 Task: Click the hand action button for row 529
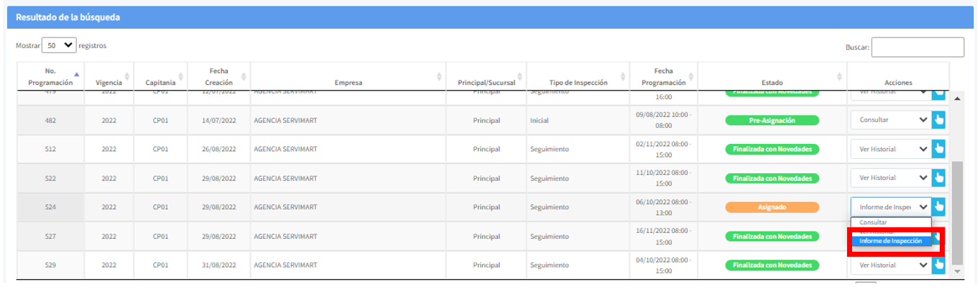[x=938, y=265]
